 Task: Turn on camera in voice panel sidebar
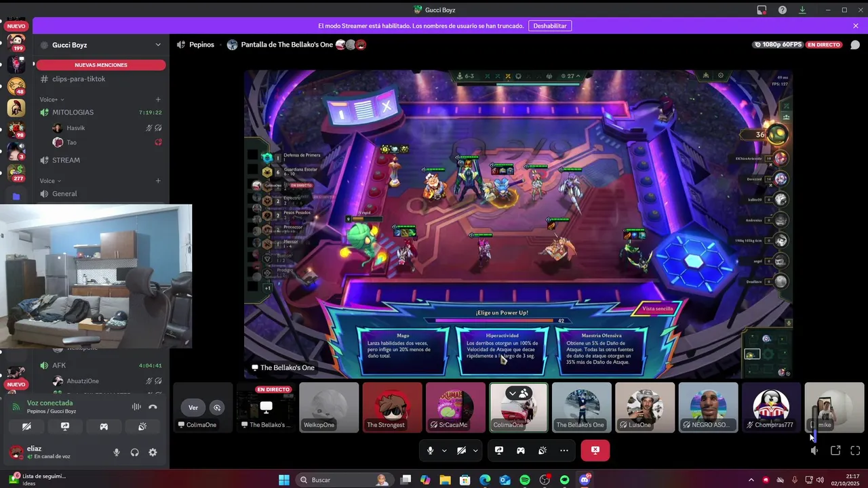click(x=26, y=426)
